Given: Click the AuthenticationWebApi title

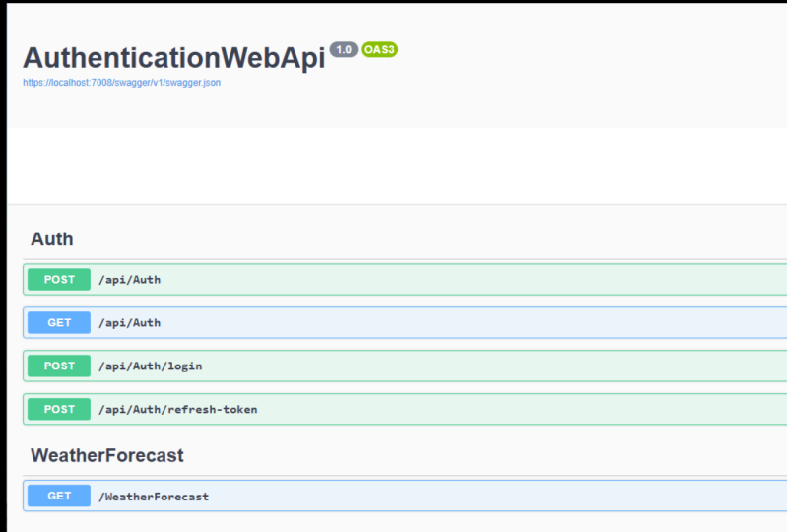Looking at the screenshot, I should click(x=174, y=58).
